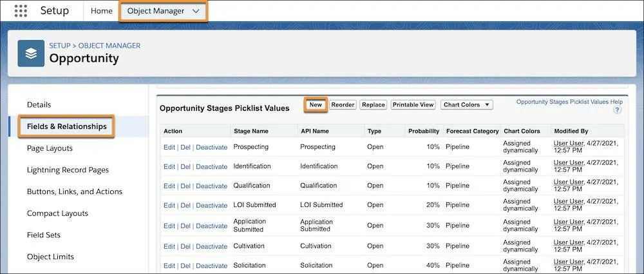Go to Compact Layouts
Screen dimensions: 644x274
pos(57,213)
